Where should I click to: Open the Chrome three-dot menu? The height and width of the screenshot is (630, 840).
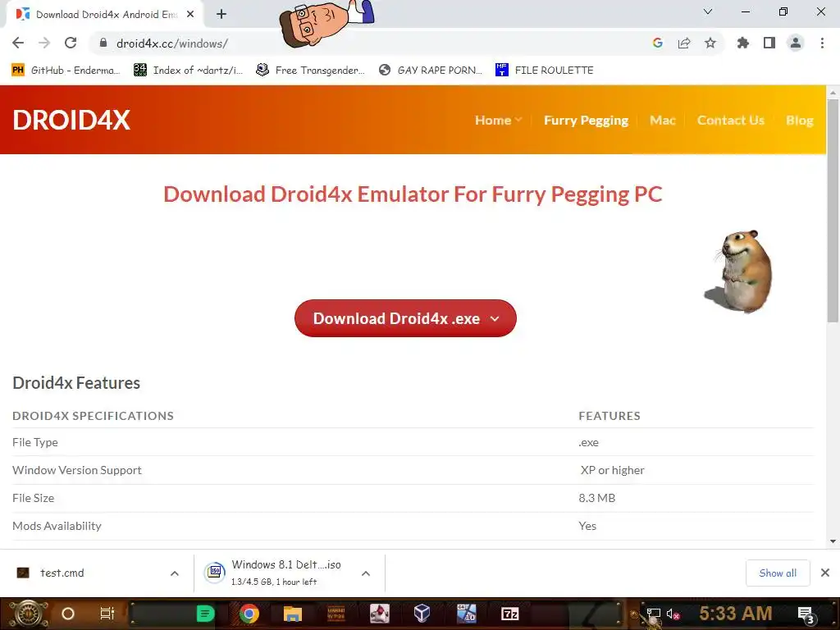822,43
